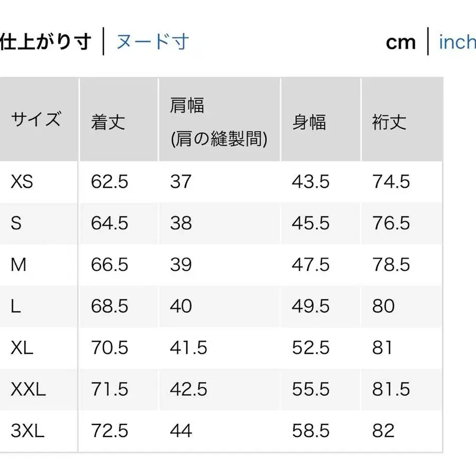Select the XXL size row

[27, 390]
